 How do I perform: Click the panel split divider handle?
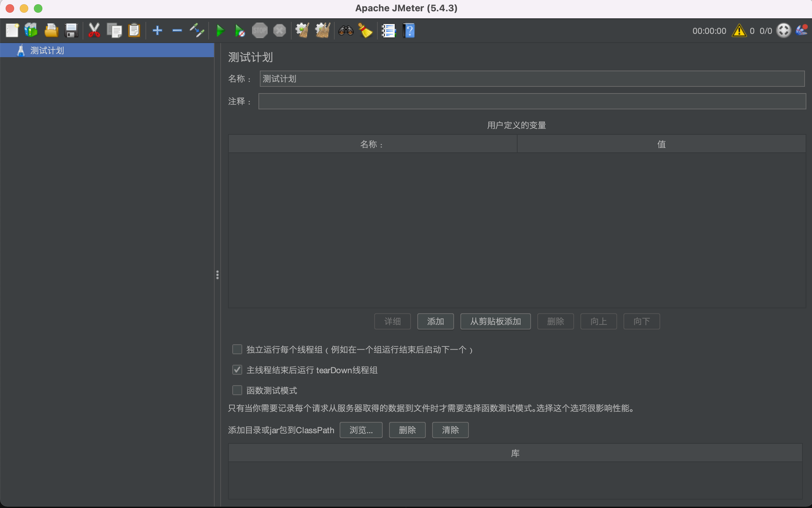coord(217,275)
